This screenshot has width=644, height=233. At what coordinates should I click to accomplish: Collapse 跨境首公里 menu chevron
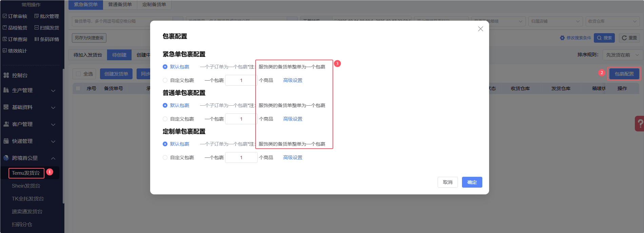pyautogui.click(x=53, y=158)
